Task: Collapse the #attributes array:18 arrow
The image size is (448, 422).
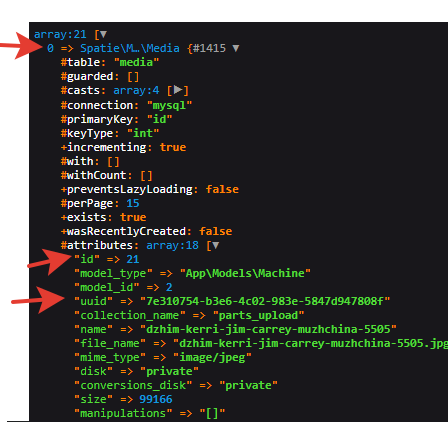Action: (216, 245)
